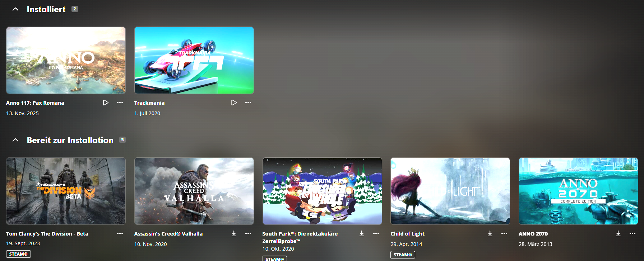Open Child of Light cover art

pyautogui.click(x=450, y=191)
